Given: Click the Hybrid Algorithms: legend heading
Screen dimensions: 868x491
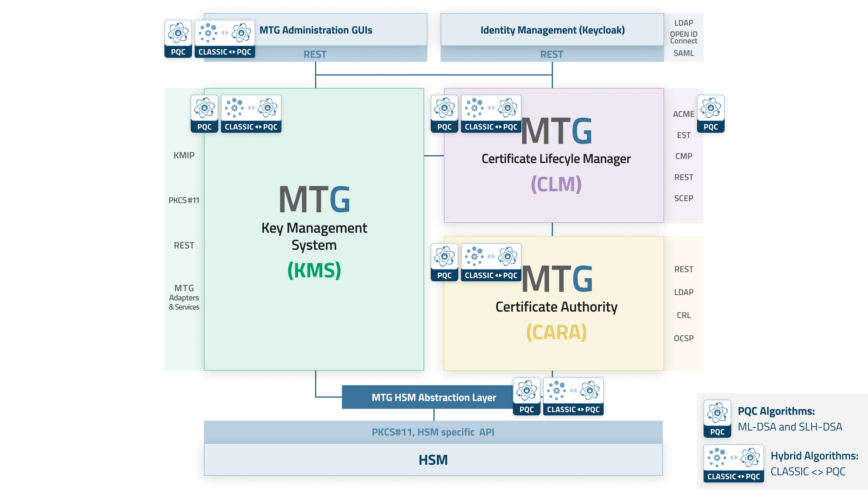Looking at the screenshot, I should pos(814,456).
